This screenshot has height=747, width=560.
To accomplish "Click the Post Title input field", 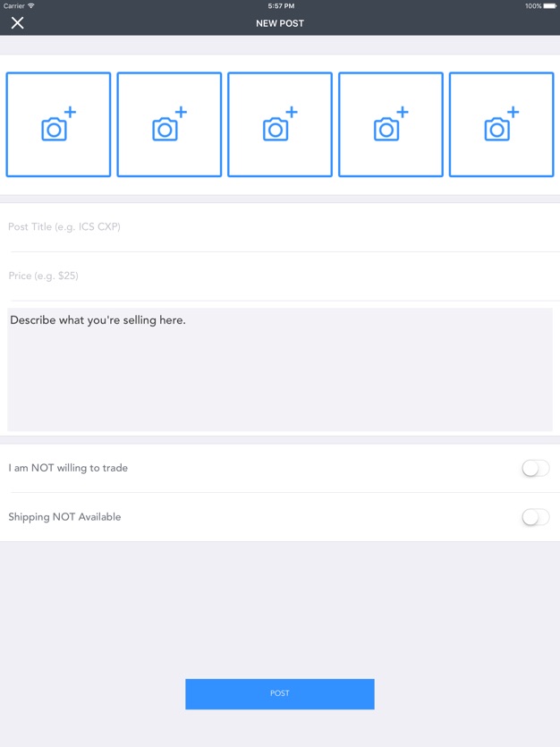I will (280, 227).
